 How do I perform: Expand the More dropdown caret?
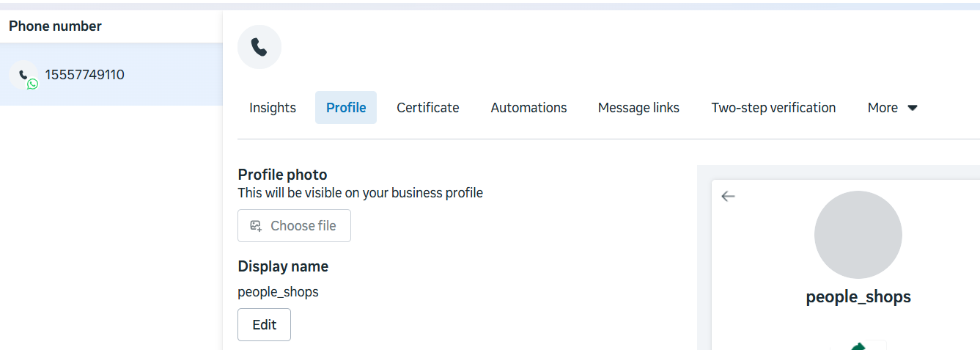(x=913, y=108)
